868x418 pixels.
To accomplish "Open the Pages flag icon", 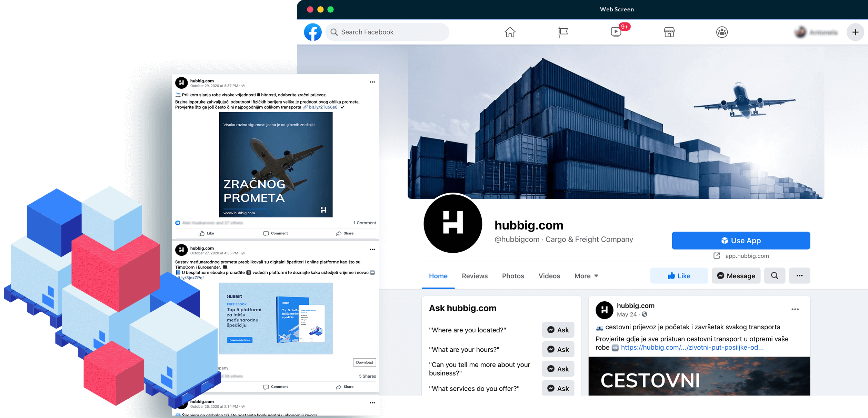I will [563, 32].
